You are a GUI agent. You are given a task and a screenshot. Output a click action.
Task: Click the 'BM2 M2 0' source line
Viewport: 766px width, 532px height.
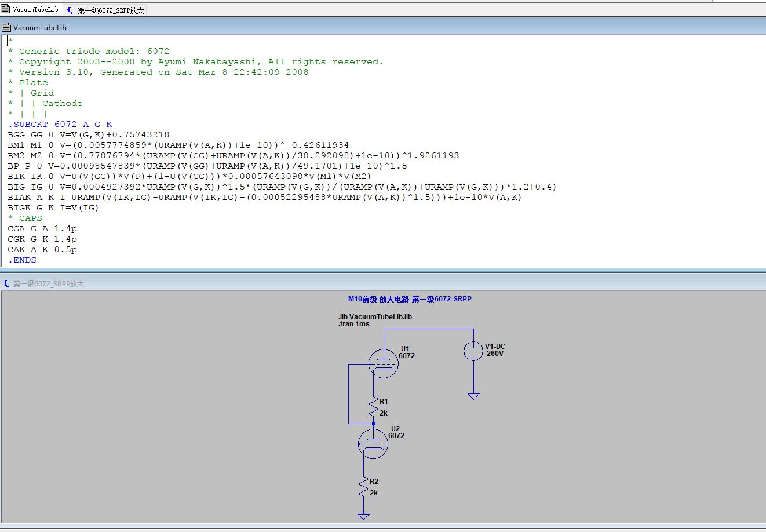coord(234,155)
